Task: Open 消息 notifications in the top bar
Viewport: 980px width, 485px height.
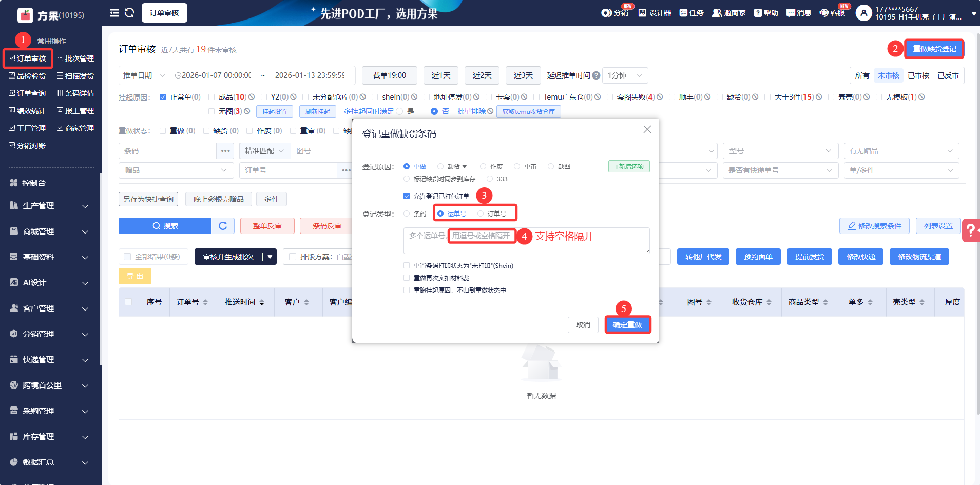Action: 799,13
